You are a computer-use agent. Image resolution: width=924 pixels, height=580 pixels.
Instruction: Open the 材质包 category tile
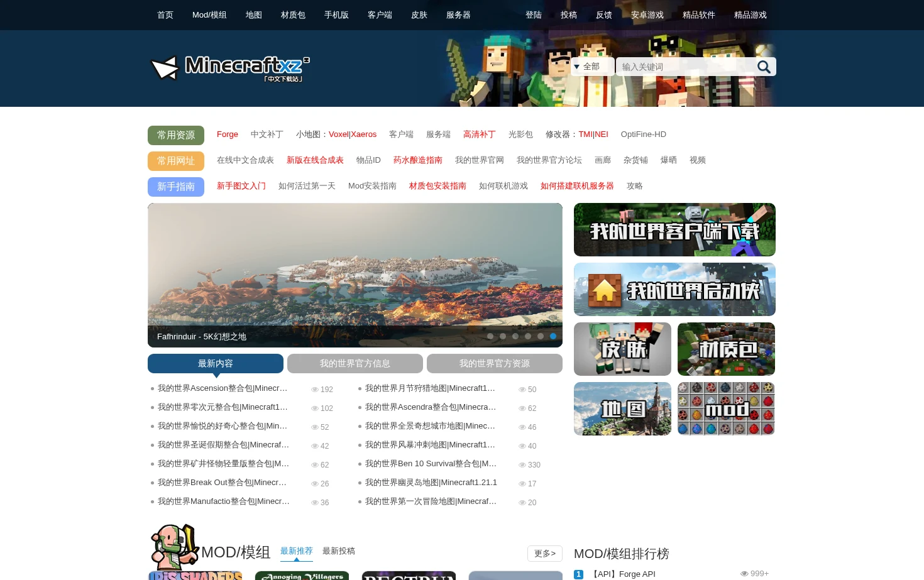727,349
